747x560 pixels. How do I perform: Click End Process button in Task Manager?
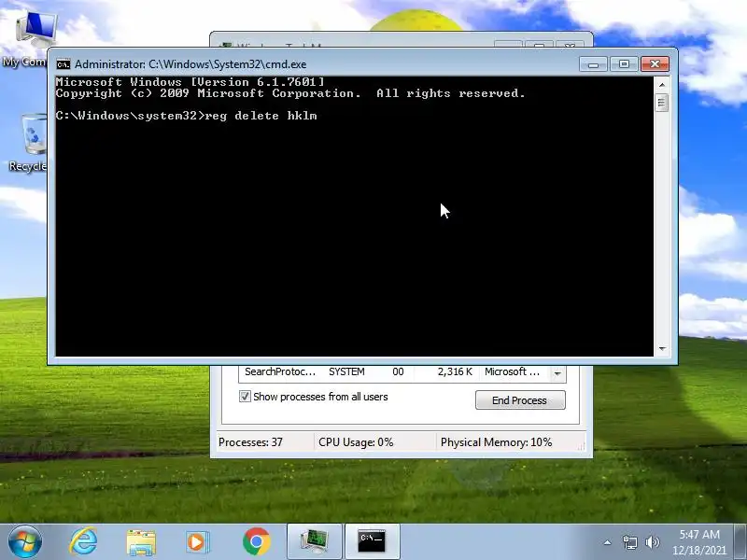click(520, 400)
